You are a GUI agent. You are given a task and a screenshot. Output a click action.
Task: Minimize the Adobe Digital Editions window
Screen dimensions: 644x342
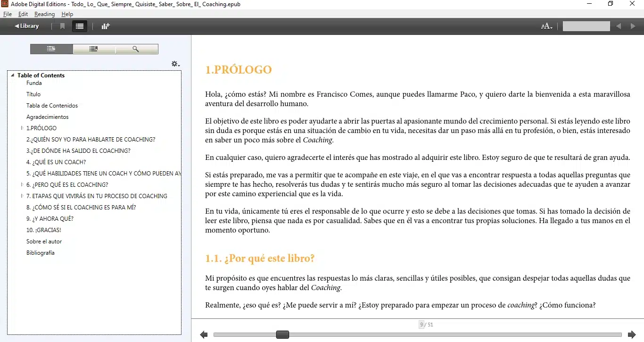pos(590,4)
